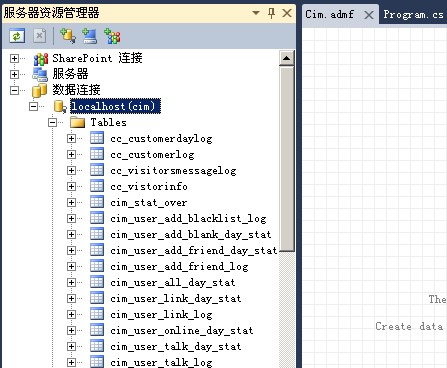Expand the cim_user_link_day_stat table
Viewport: 447px width, 368px height.
pyautogui.click(x=71, y=298)
